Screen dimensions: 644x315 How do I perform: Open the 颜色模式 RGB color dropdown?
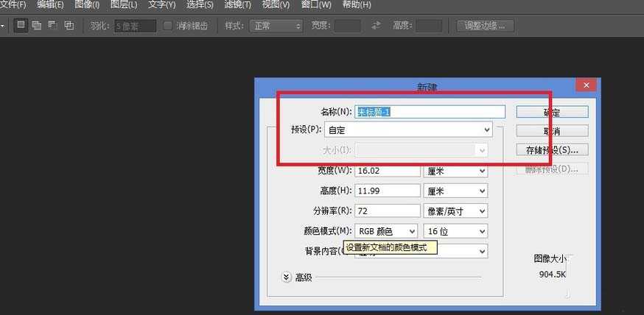(x=386, y=231)
